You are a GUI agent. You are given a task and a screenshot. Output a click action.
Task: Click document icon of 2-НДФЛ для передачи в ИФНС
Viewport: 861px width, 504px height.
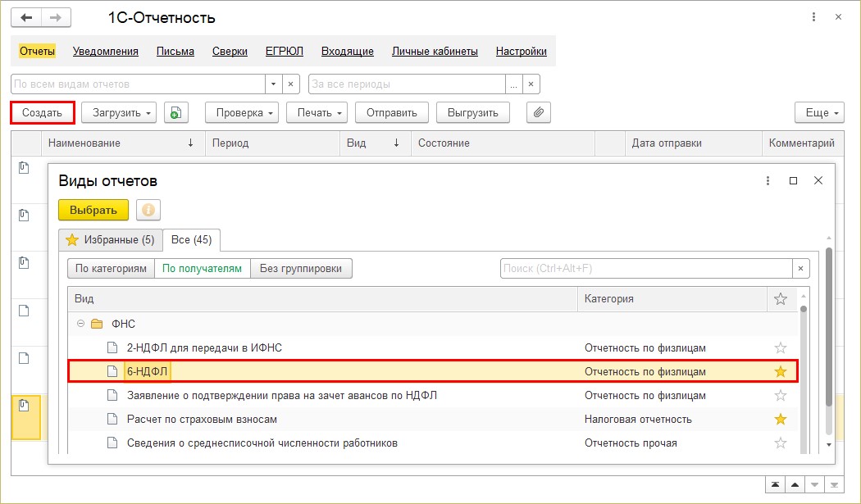(x=112, y=347)
